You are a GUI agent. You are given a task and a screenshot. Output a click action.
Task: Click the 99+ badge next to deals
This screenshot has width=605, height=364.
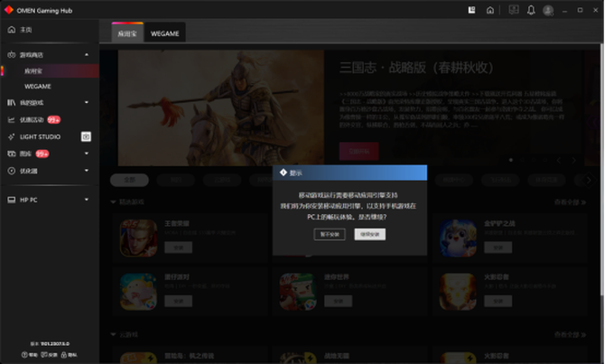(53, 120)
